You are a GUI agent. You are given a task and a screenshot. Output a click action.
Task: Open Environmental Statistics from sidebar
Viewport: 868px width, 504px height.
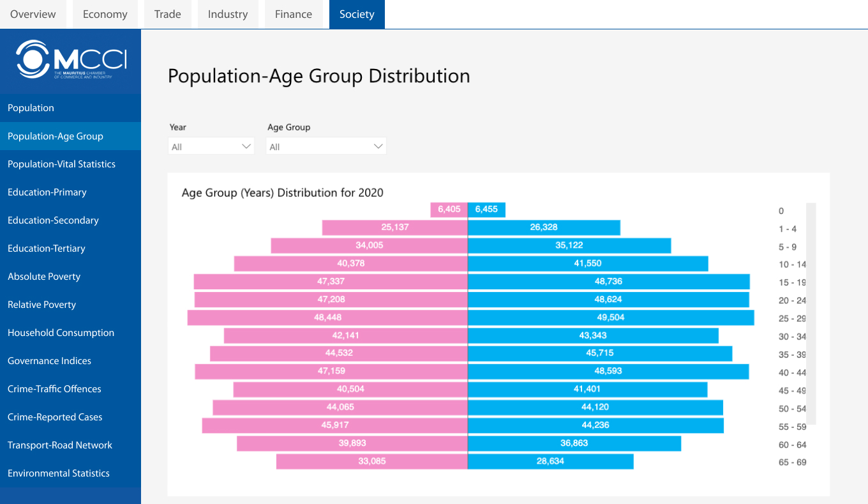pos(59,473)
